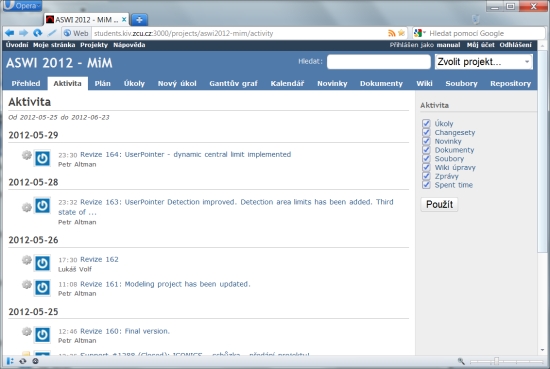
Task: Click gear changeset icon for Revize 164
Action: pyautogui.click(x=27, y=155)
